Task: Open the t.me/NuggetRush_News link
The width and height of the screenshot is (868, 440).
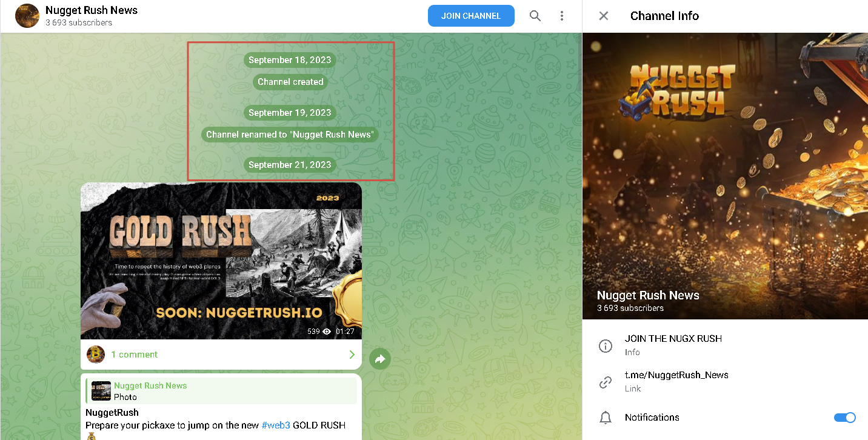Action: pos(676,375)
